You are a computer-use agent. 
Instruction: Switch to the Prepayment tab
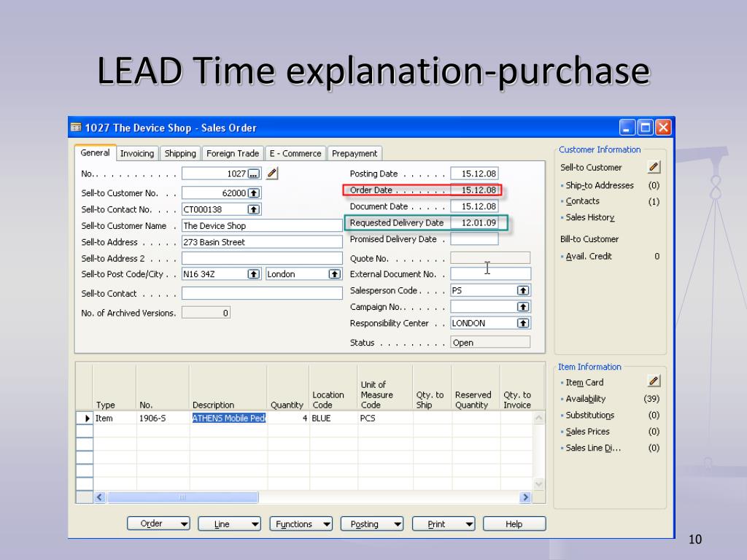pos(355,153)
